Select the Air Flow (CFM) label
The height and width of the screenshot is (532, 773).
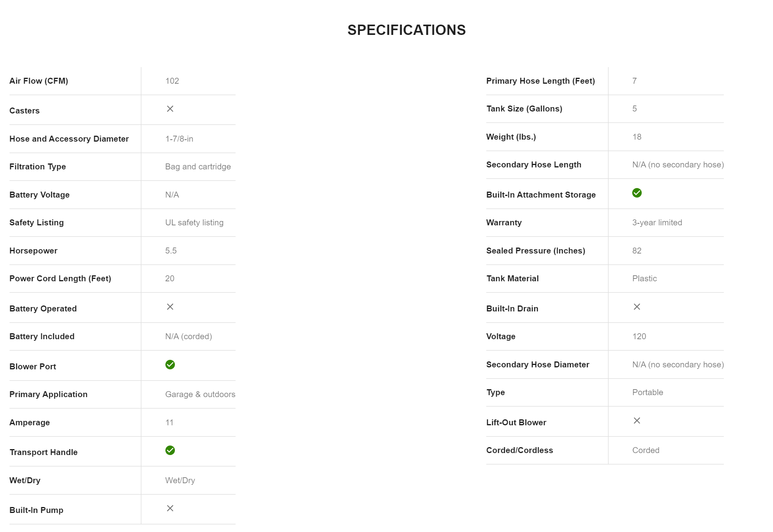click(x=39, y=81)
